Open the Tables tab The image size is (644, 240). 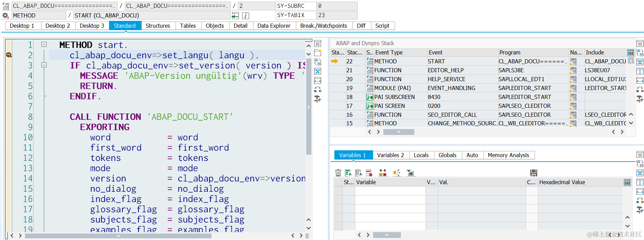coord(188,26)
